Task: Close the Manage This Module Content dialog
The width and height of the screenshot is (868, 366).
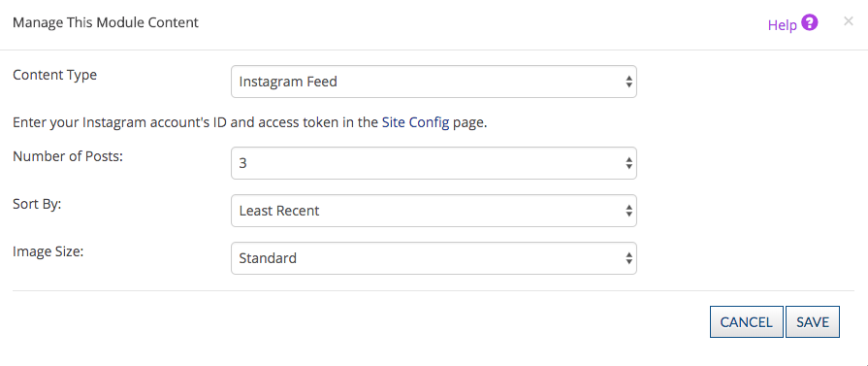Action: tap(848, 21)
